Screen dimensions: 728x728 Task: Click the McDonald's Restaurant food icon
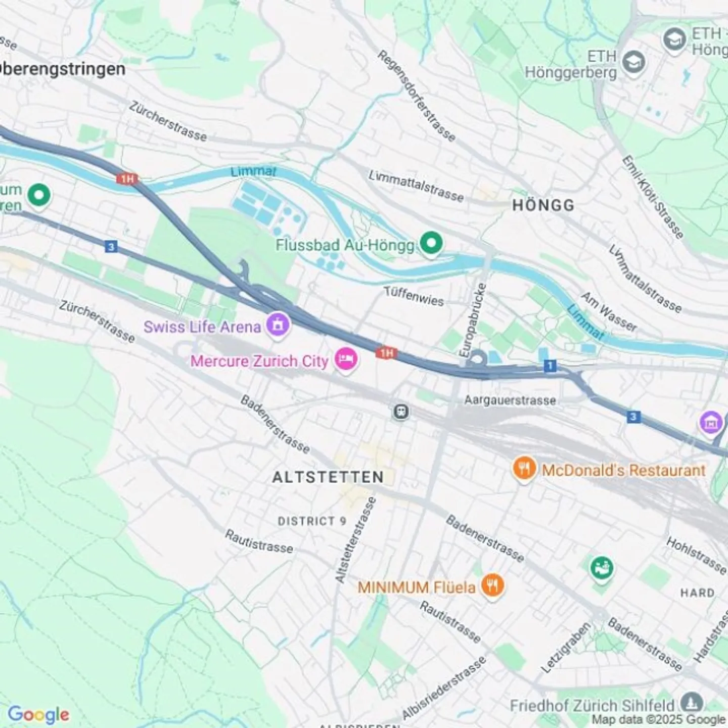(x=524, y=470)
